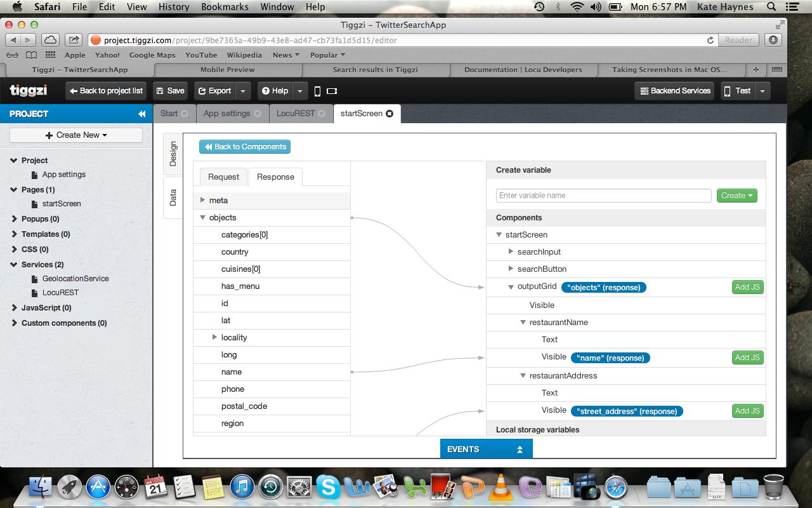
Task: Click the phone portrait view icon
Action: coord(318,91)
